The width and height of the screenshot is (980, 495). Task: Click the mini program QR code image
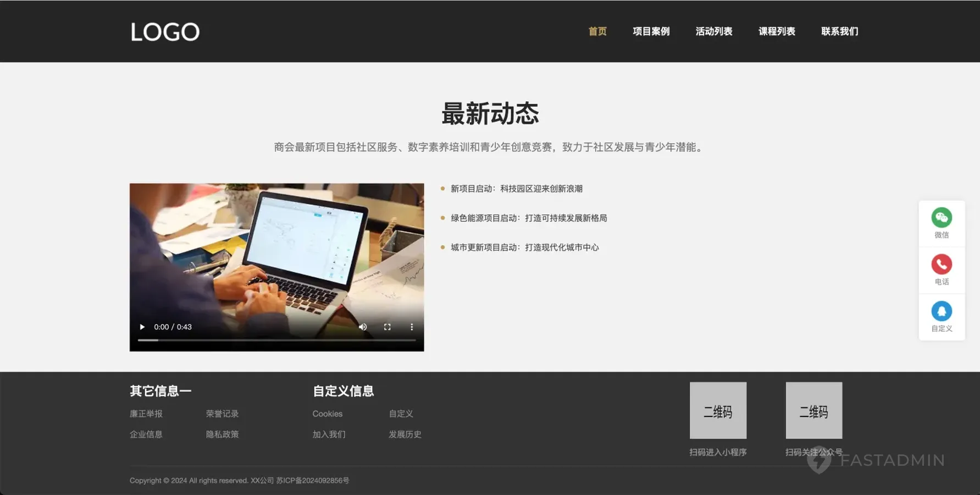(718, 410)
